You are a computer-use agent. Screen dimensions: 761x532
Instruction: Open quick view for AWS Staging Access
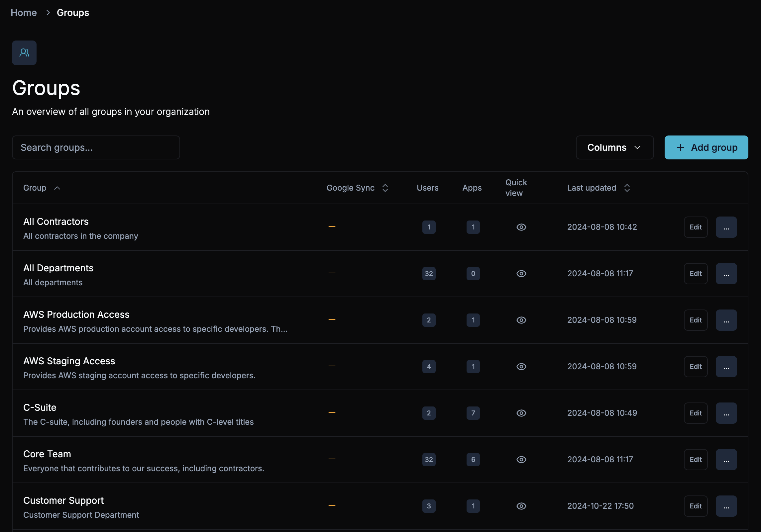(521, 367)
